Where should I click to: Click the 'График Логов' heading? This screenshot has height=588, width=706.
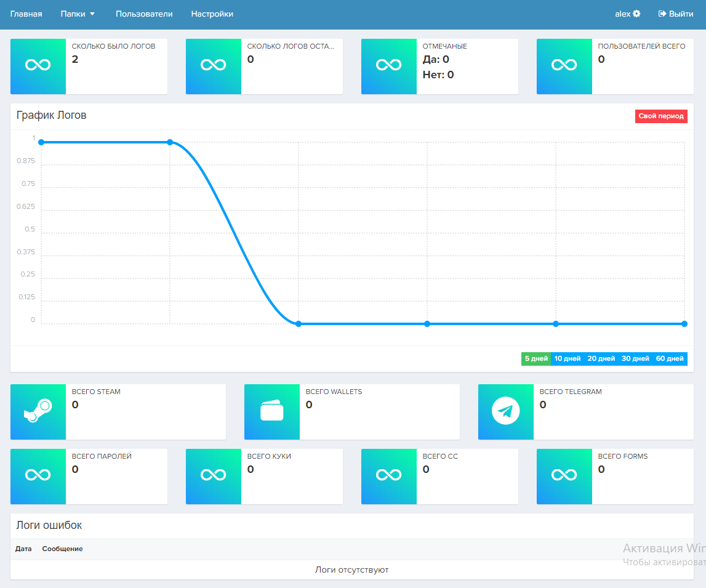tap(51, 115)
